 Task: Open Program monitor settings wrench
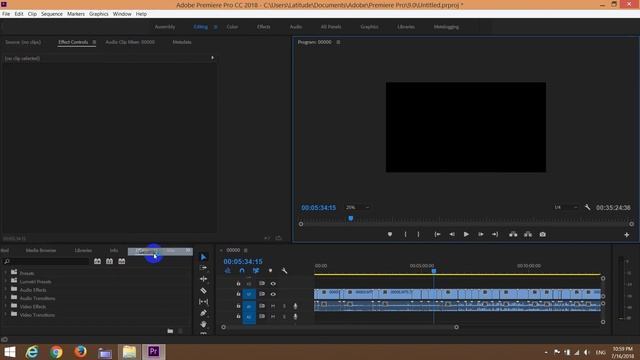[x=587, y=207]
